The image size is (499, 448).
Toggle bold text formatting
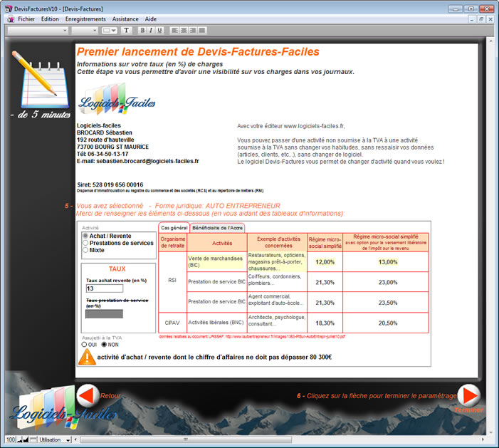tap(142, 31)
